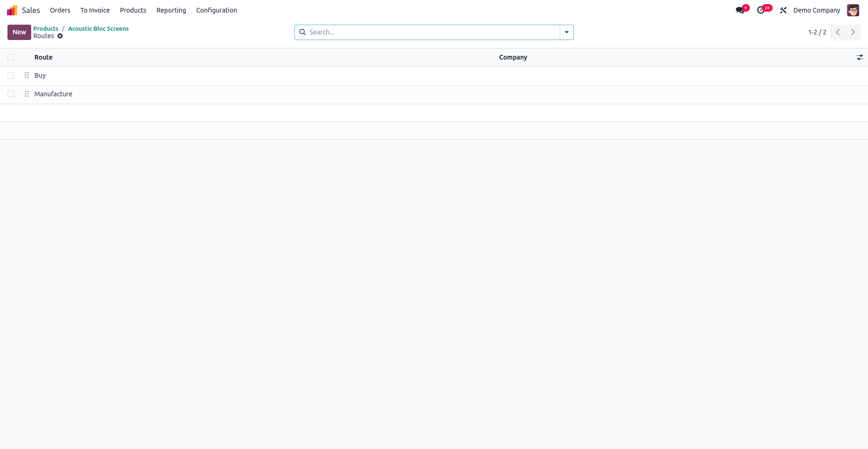Open the developer tools wrench icon

(783, 10)
